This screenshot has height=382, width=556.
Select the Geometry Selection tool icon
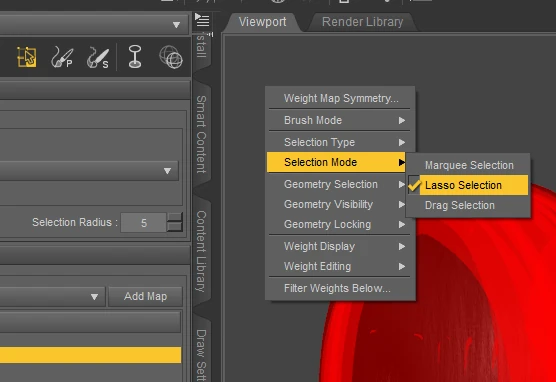27,57
